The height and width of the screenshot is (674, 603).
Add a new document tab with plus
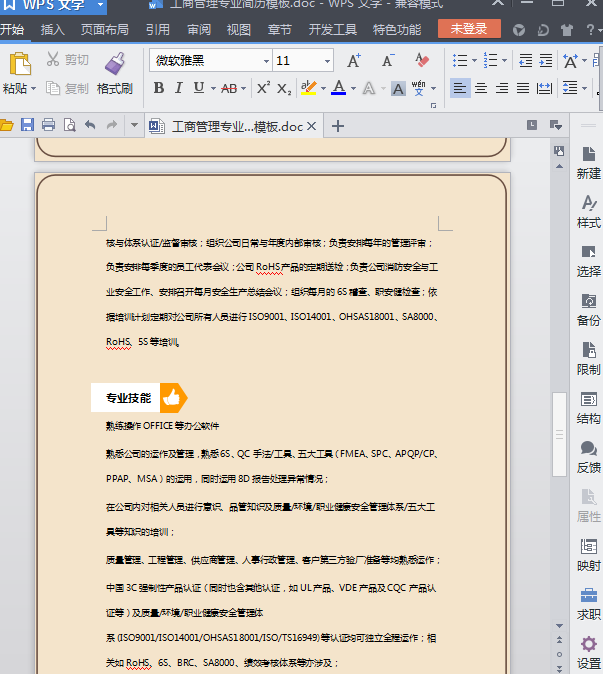coord(338,126)
